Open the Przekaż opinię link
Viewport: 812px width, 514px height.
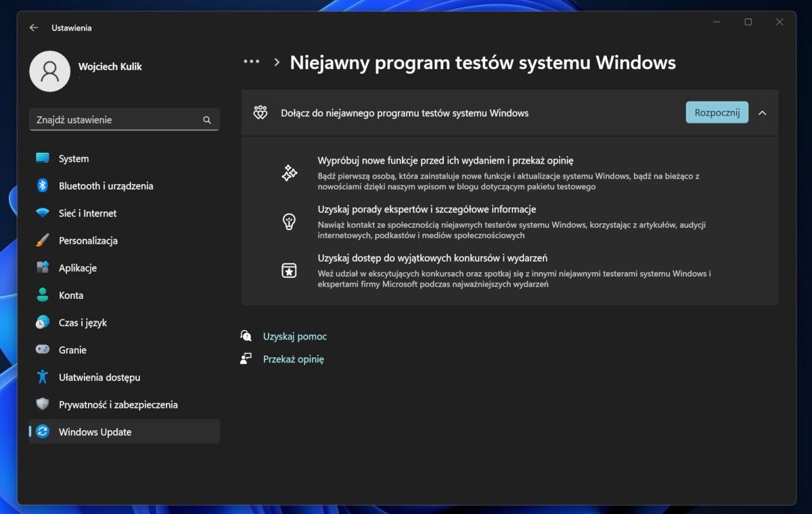(294, 359)
